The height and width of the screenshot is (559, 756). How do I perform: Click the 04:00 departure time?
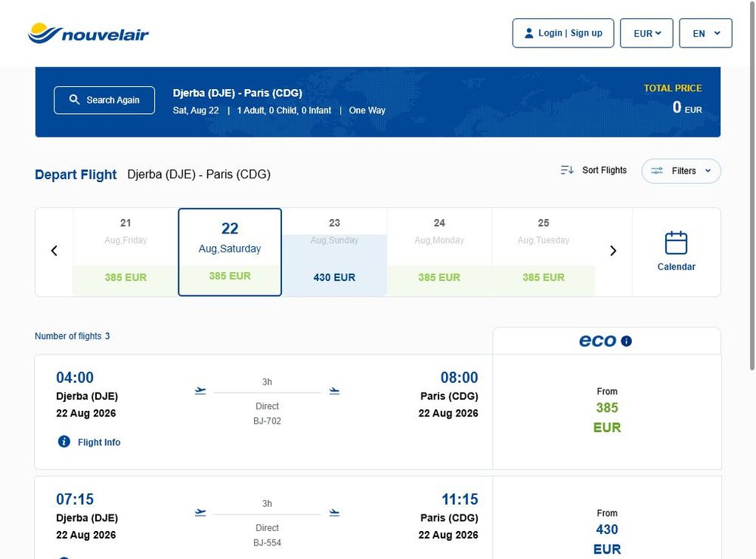coord(75,378)
